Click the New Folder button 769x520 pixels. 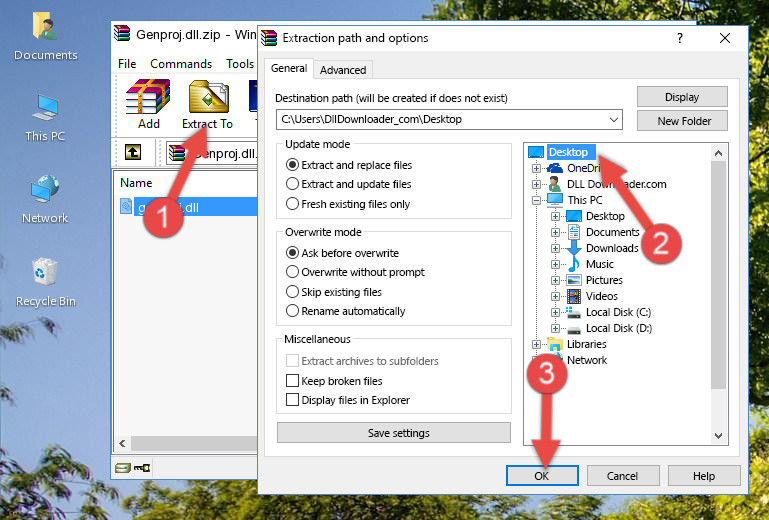pyautogui.click(x=682, y=121)
